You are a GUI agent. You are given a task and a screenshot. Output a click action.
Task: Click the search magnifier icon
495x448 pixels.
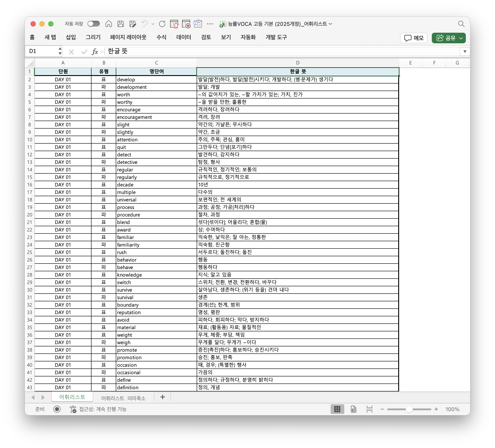(x=461, y=24)
